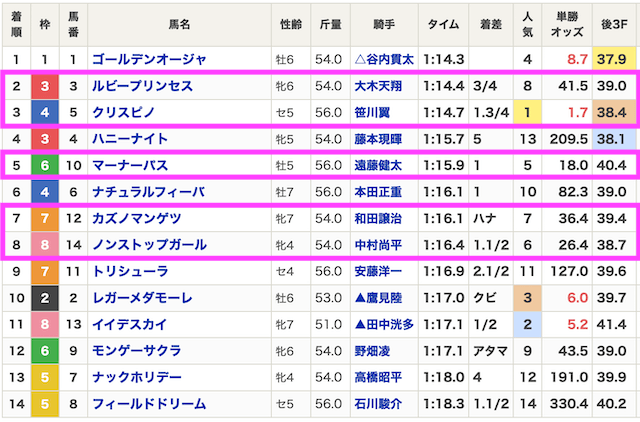The height and width of the screenshot is (422, 640).
Task: Open horse マーナーパス link
Action: click(x=130, y=165)
